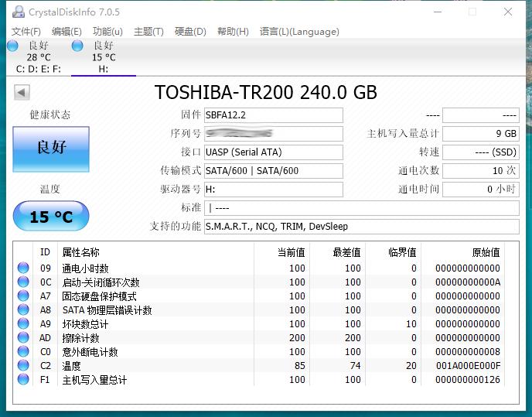The width and height of the screenshot is (532, 417).
Task: Click the worst value 74 in temperature row
Action: pos(355,366)
